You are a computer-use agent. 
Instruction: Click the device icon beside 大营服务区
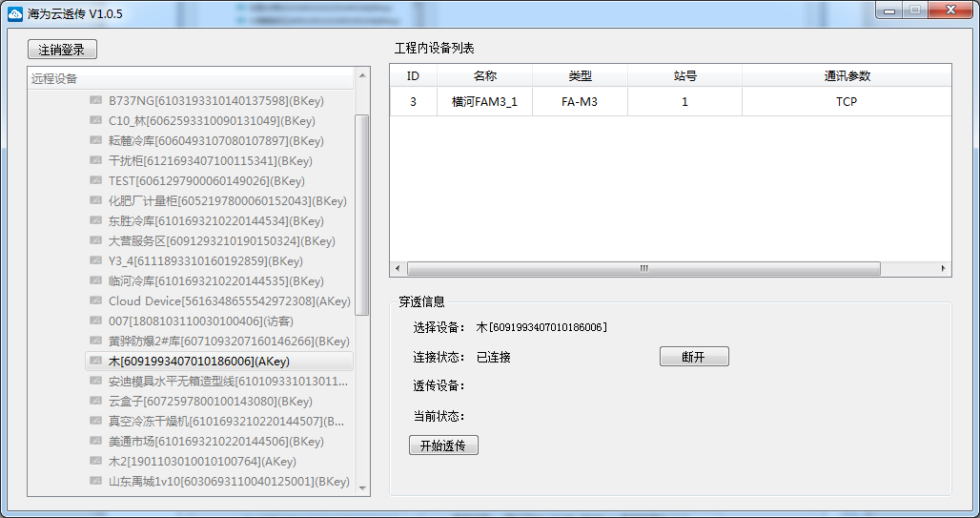95,240
